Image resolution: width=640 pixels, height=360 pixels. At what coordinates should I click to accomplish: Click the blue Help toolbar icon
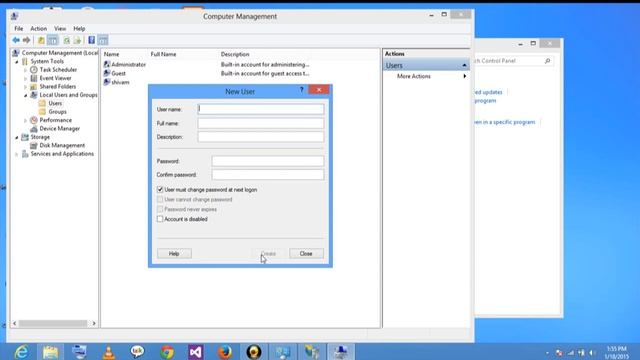pos(91,40)
